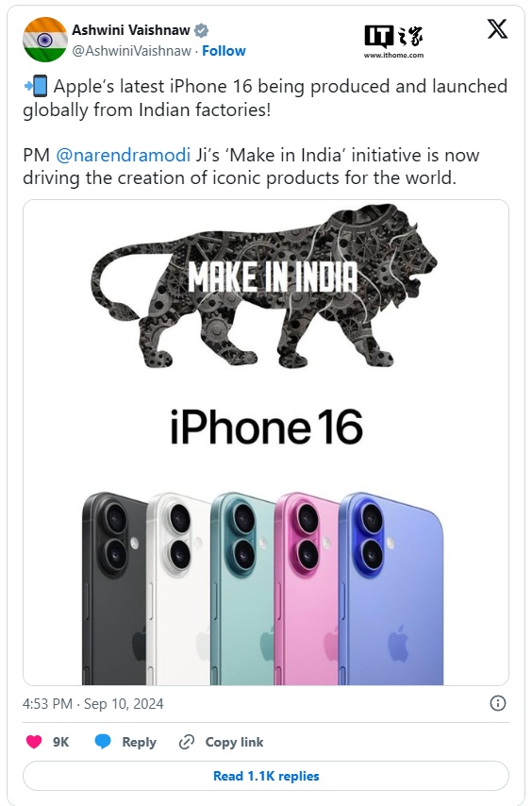
Task: Click the Ashwini Vaishnaw display name
Action: coord(131,30)
